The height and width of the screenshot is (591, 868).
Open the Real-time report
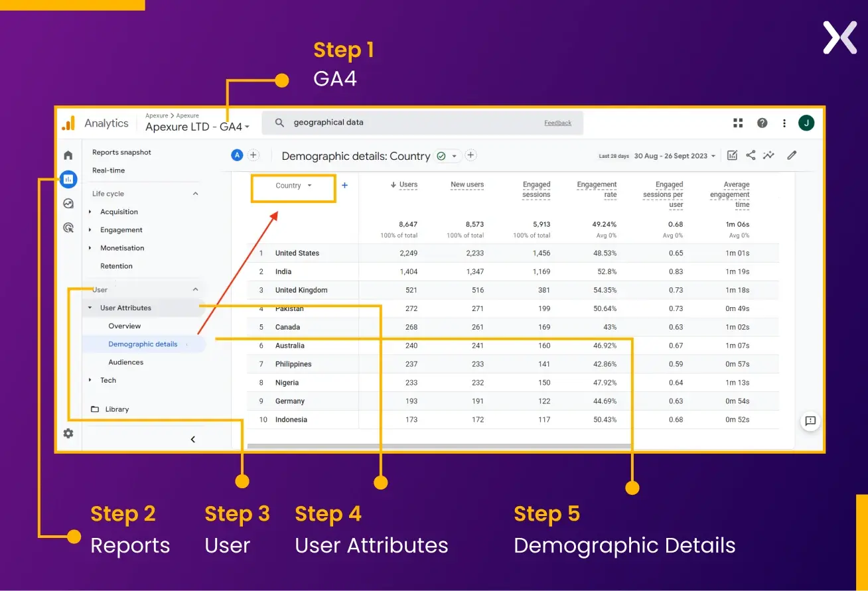(x=108, y=170)
